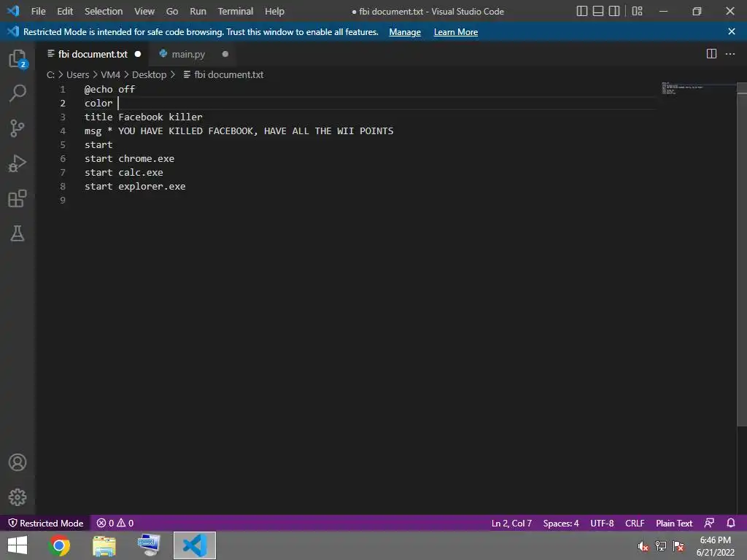This screenshot has height=560, width=747.
Task: Close the unsaved fbi document.txt tab dot
Action: pos(138,54)
